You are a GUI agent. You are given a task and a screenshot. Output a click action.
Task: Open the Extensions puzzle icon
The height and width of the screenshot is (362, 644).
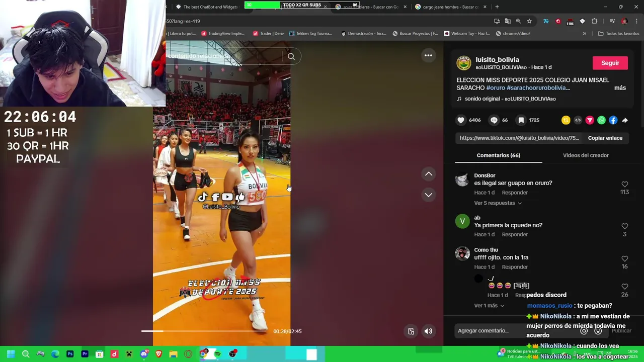point(594,21)
